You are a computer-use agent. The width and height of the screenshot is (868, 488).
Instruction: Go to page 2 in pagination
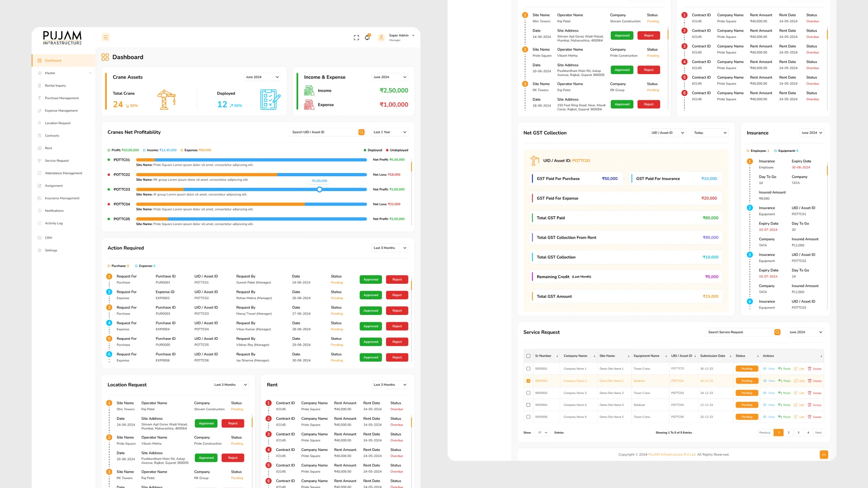click(x=788, y=433)
